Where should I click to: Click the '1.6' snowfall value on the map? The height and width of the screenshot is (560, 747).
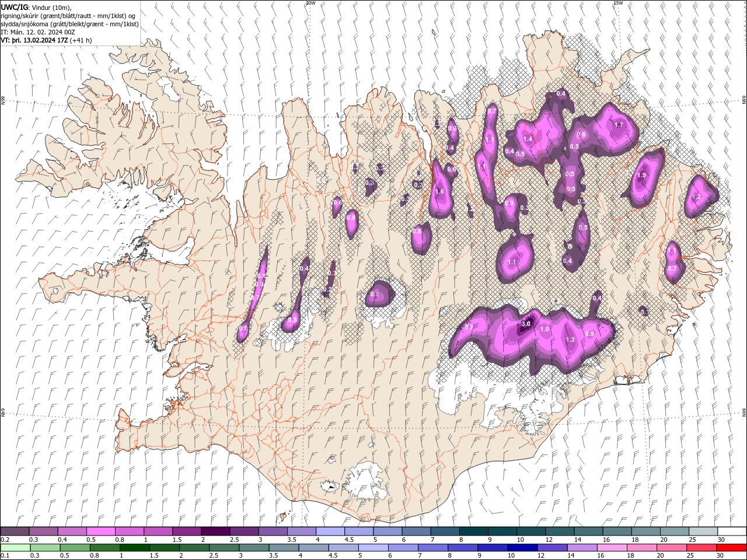[x=440, y=191]
